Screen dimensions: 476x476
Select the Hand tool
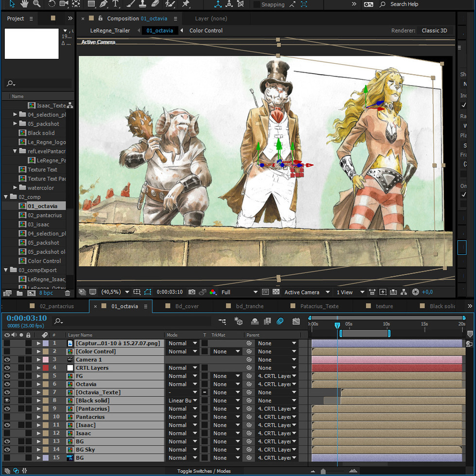tap(24, 4)
